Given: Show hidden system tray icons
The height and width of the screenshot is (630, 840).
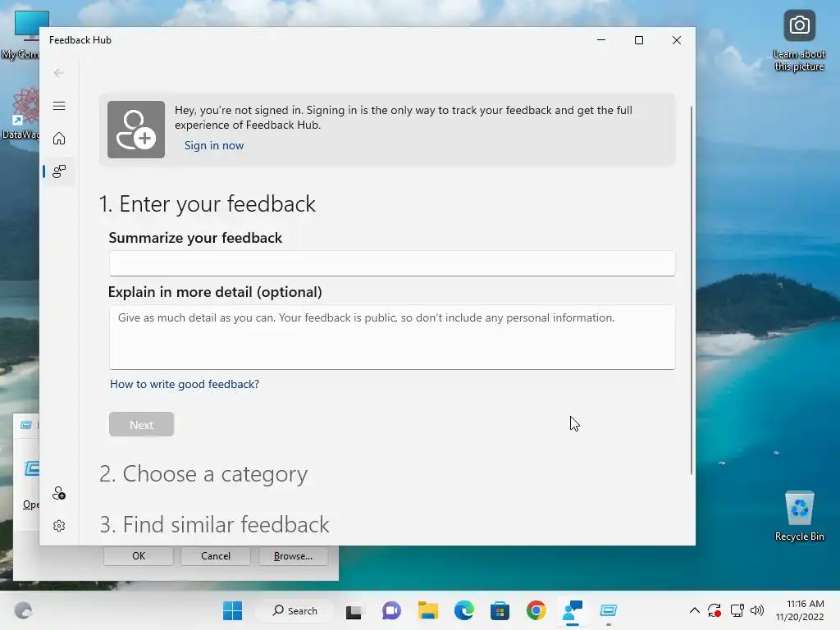Looking at the screenshot, I should pos(694,610).
